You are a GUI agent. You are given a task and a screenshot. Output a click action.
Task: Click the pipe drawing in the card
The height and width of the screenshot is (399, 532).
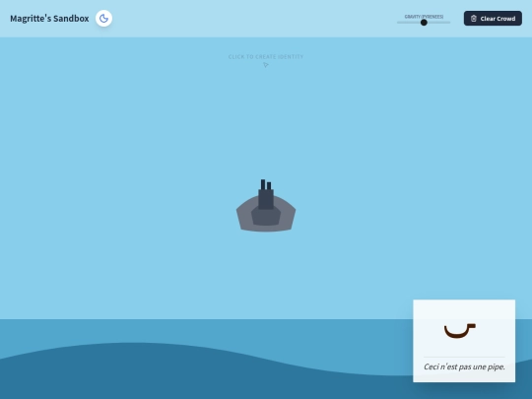(x=460, y=331)
